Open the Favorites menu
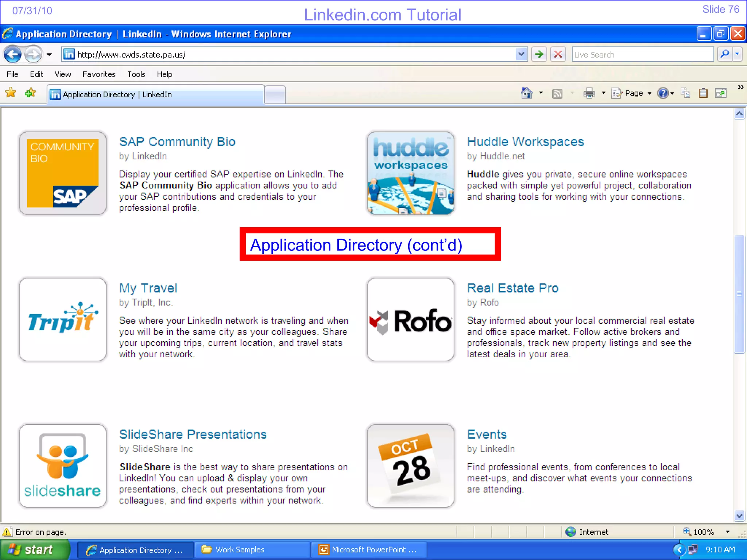Screen dimensions: 747x560 pyautogui.click(x=99, y=74)
